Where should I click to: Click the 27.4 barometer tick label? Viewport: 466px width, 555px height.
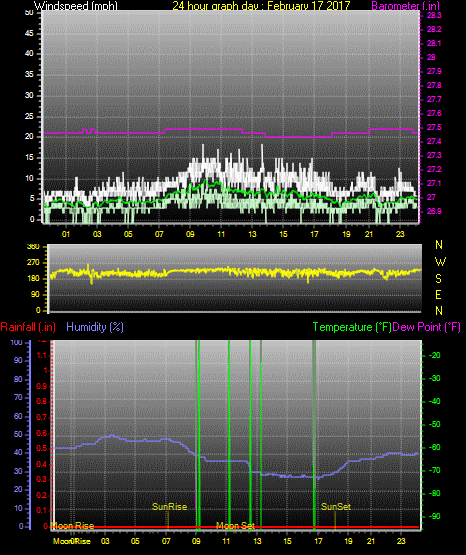tap(434, 142)
